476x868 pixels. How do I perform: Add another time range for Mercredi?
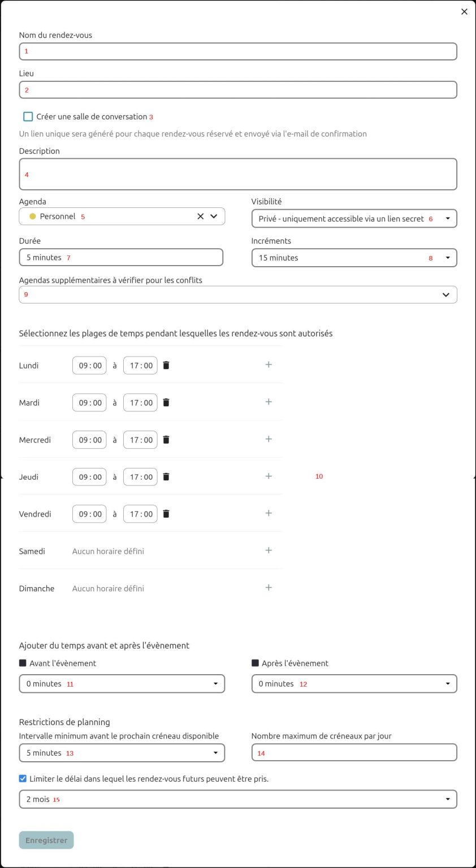pos(269,439)
